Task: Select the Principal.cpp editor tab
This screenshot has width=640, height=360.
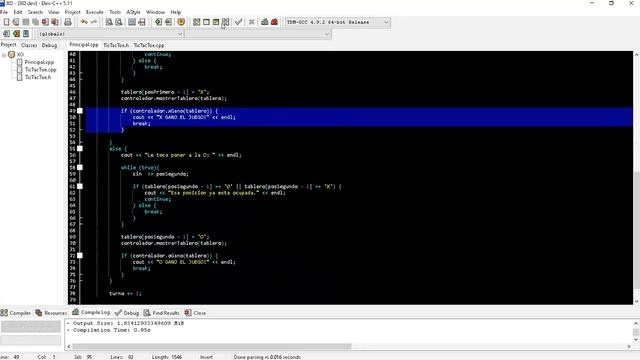Action: pyautogui.click(x=84, y=44)
